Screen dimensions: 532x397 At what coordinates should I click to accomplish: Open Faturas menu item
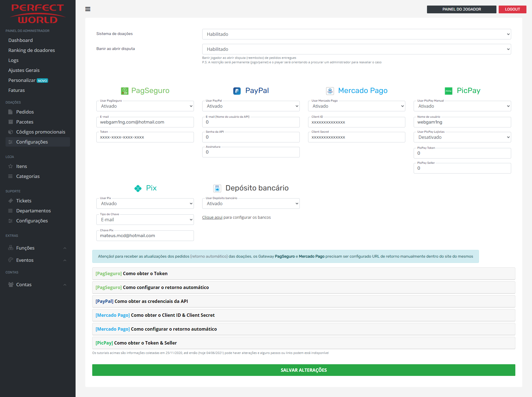pyautogui.click(x=16, y=90)
